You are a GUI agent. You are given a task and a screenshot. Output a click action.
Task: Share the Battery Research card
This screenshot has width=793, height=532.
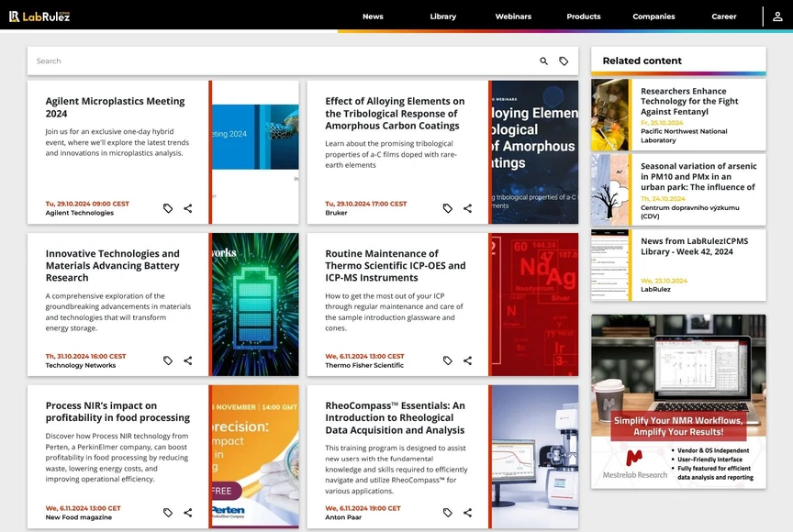point(187,360)
